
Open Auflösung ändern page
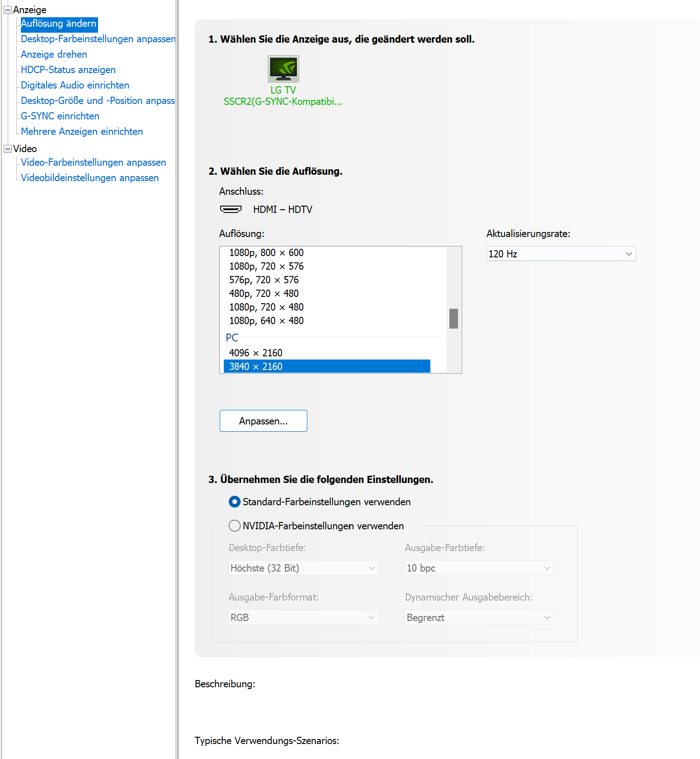coord(59,24)
